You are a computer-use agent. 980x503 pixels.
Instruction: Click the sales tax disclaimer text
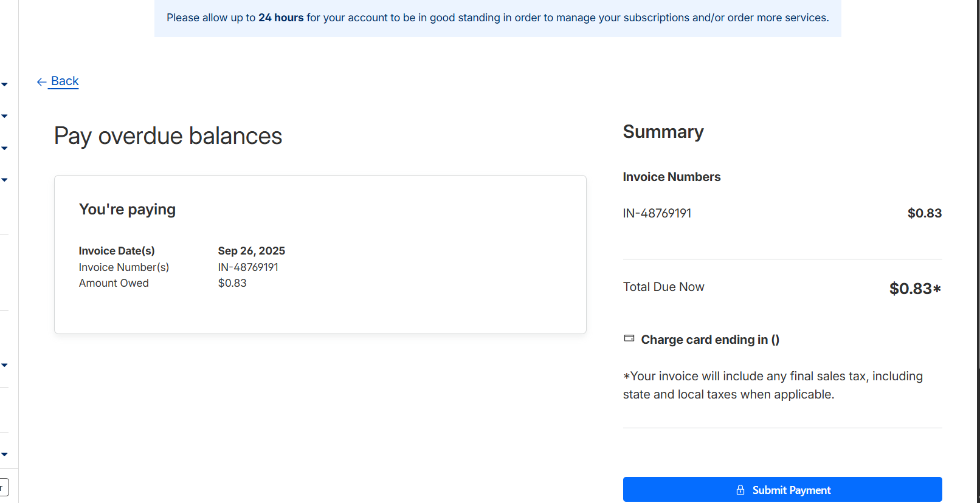772,385
